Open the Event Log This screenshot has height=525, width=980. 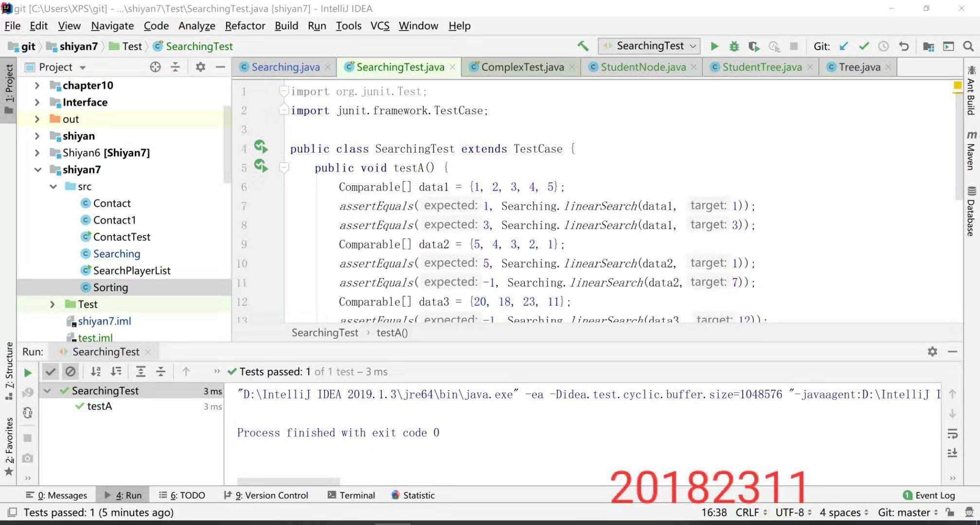point(929,495)
